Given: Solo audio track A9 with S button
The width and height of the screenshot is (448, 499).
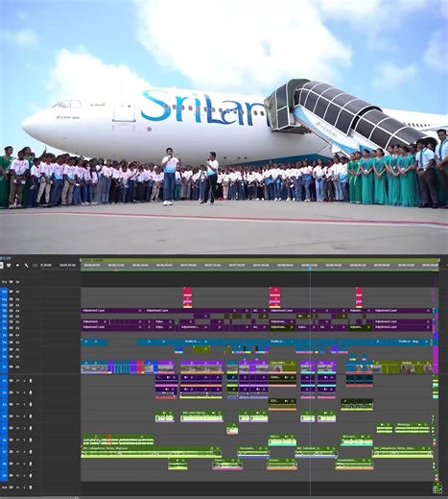Looking at the screenshot, I should [24, 475].
